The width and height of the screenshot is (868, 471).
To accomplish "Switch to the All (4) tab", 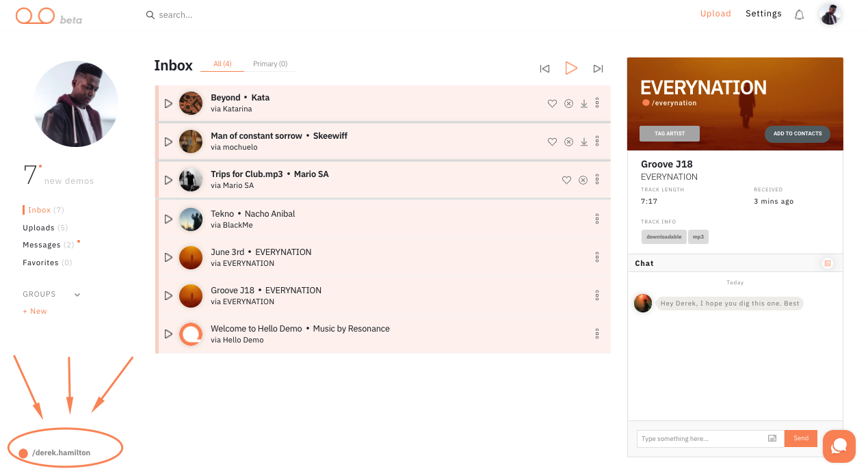I will [222, 64].
